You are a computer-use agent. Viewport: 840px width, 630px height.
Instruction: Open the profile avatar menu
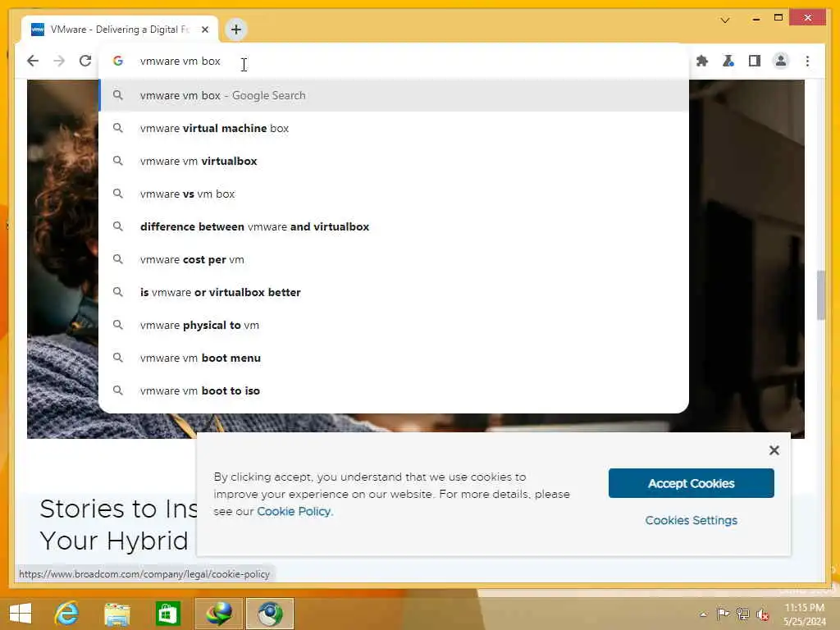point(781,61)
